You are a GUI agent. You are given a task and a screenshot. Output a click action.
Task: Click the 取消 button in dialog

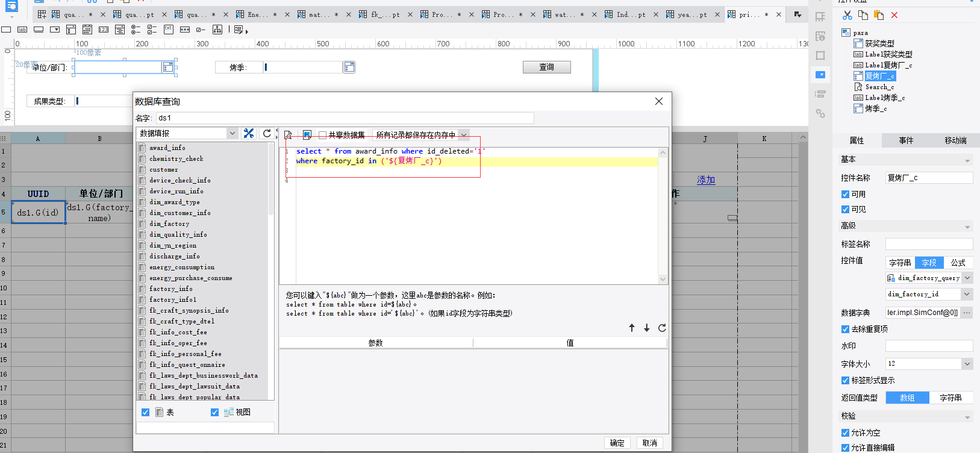coord(649,443)
